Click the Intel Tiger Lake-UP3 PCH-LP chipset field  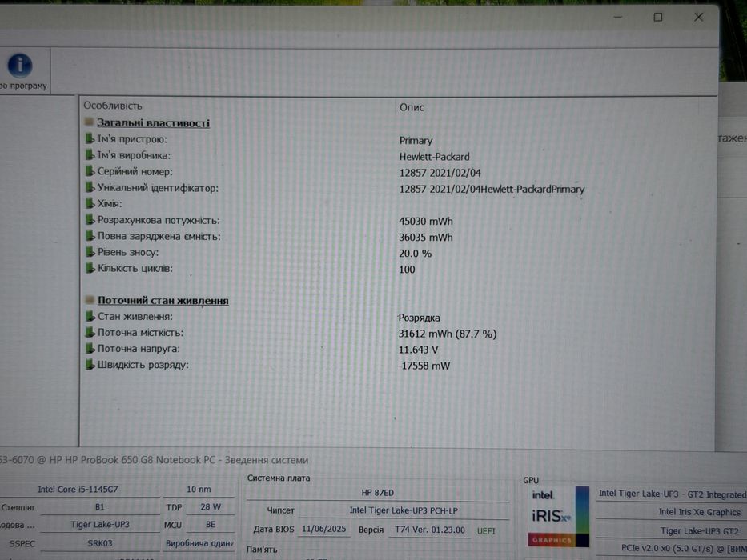(x=404, y=511)
